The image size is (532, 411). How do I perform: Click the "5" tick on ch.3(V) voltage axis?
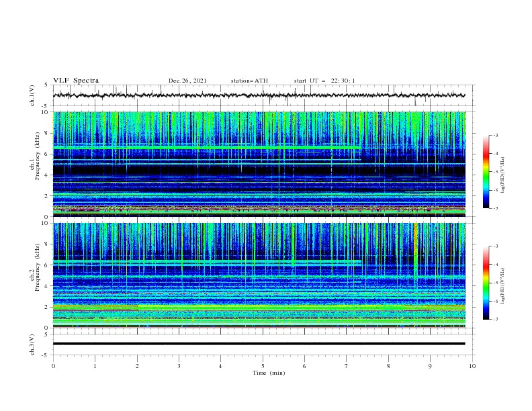(x=46, y=334)
